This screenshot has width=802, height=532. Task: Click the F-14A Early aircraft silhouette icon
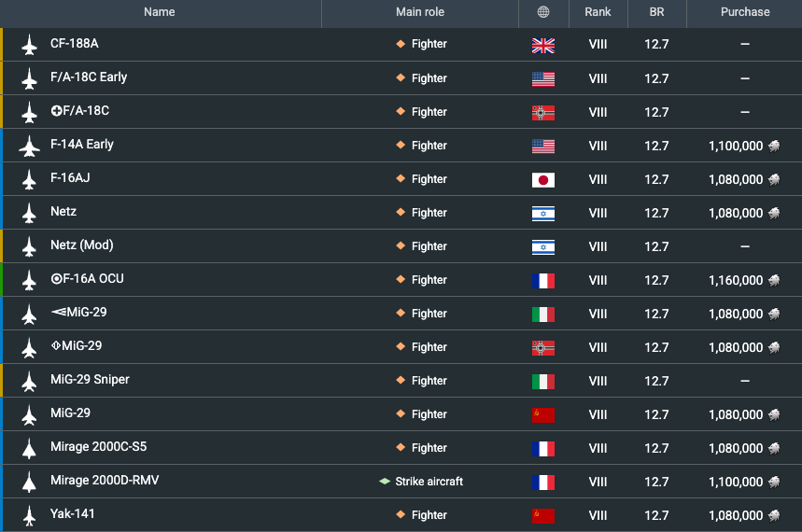[x=29, y=146]
